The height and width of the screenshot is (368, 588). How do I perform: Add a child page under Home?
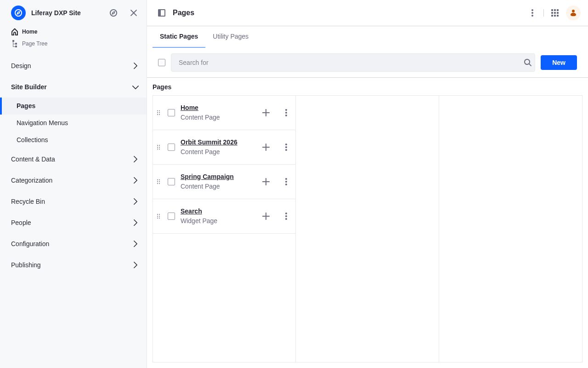266,113
